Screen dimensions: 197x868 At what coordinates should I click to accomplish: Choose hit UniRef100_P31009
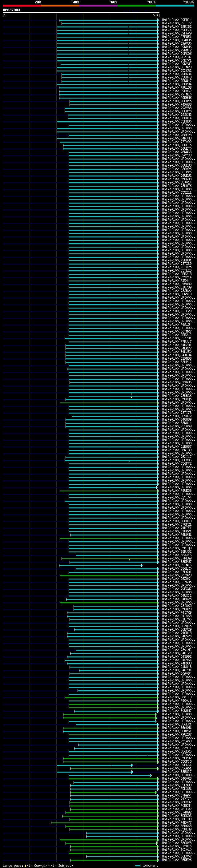point(177,426)
